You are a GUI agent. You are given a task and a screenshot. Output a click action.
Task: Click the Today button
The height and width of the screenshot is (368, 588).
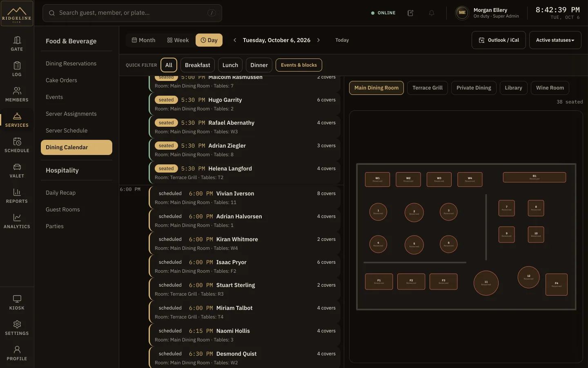click(x=342, y=40)
